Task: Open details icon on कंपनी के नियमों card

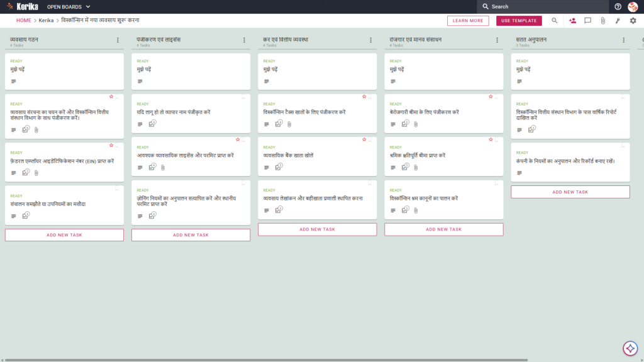Action: tap(519, 173)
